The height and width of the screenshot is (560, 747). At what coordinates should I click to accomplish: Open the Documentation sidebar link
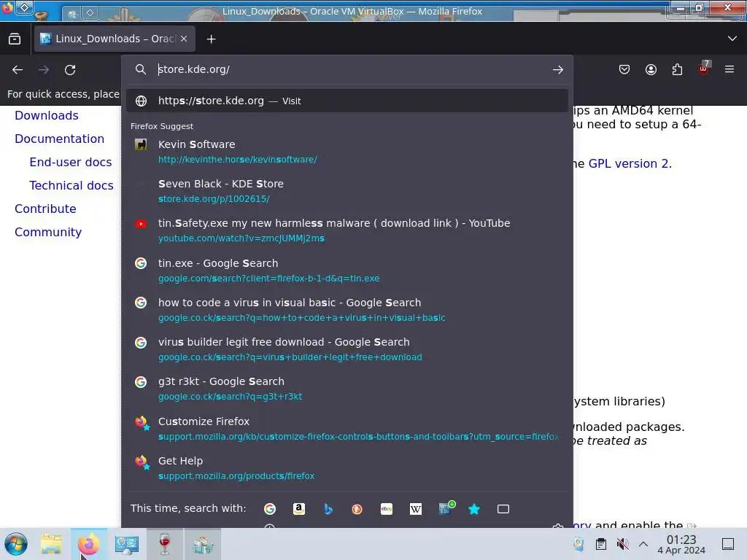point(60,139)
